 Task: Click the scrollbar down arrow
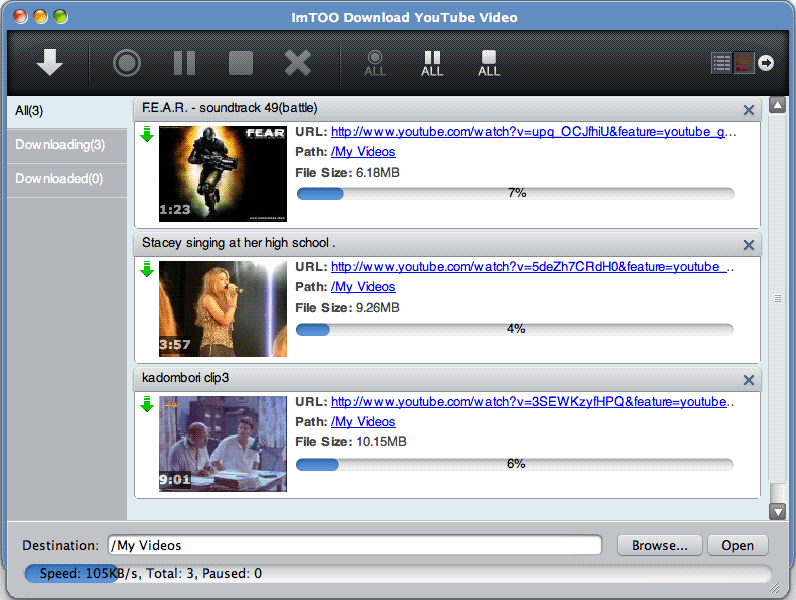click(x=777, y=511)
